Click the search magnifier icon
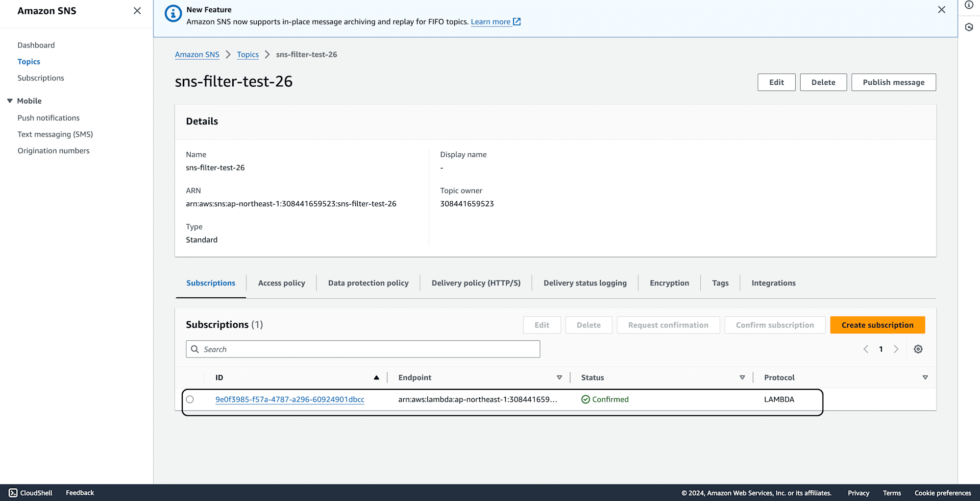Image resolution: width=980 pixels, height=501 pixels. coord(195,349)
